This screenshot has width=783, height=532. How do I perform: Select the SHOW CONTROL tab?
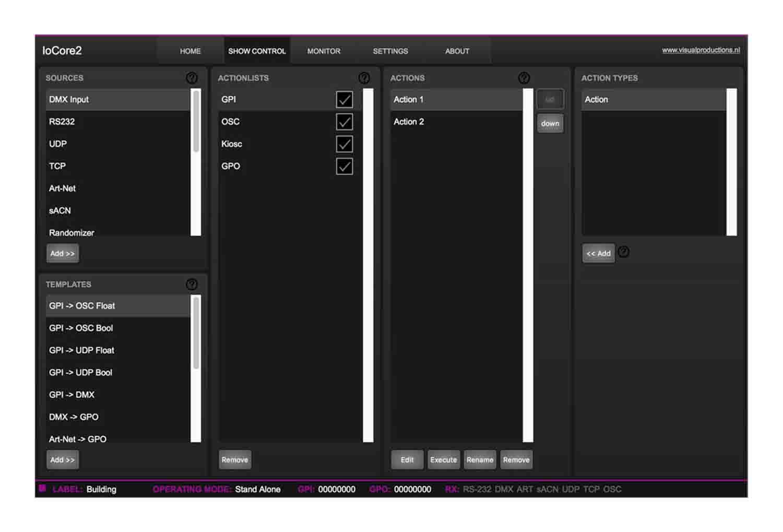[257, 51]
